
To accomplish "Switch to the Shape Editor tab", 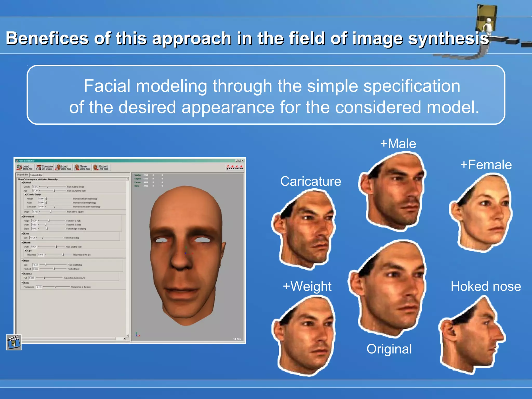I will (23, 175).
